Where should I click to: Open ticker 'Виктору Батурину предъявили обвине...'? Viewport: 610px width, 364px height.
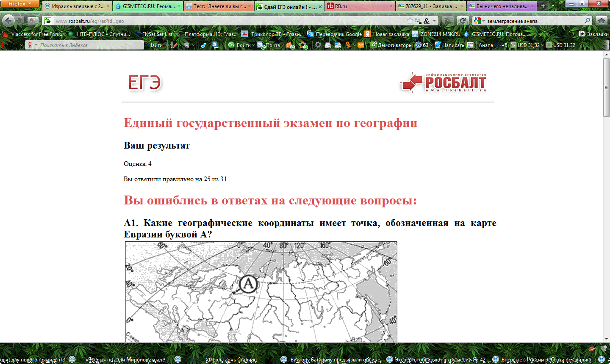click(x=337, y=360)
